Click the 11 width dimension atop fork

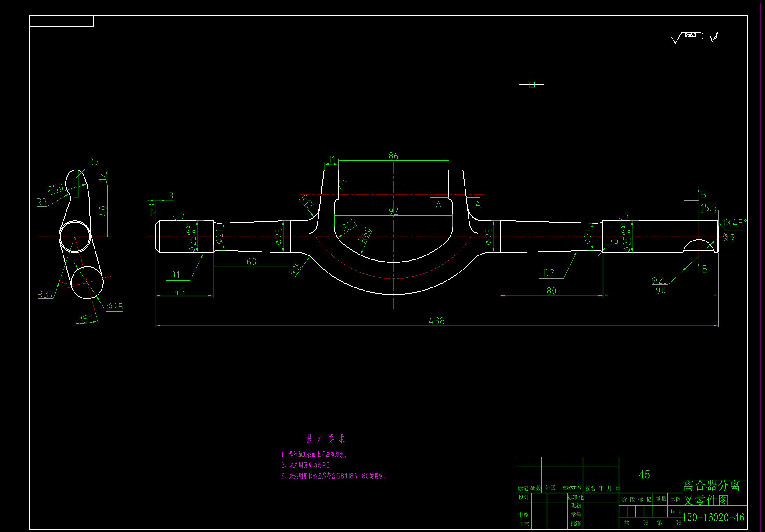click(x=332, y=160)
